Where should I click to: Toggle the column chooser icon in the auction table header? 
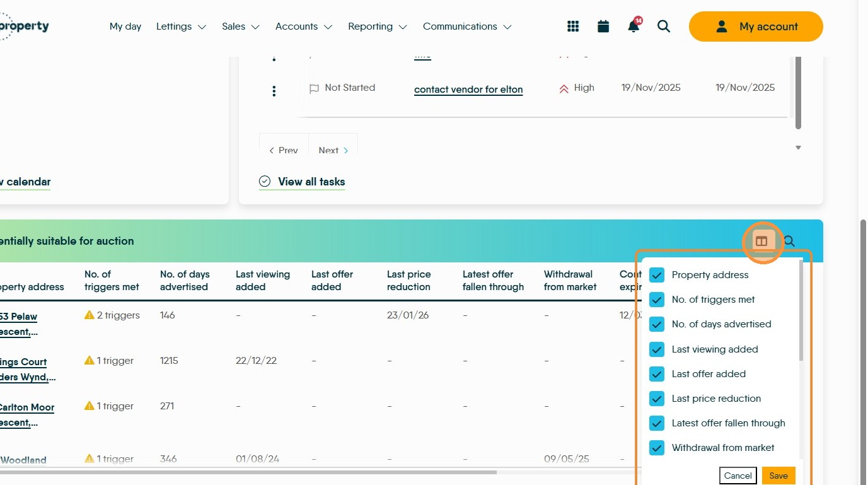[x=761, y=241]
